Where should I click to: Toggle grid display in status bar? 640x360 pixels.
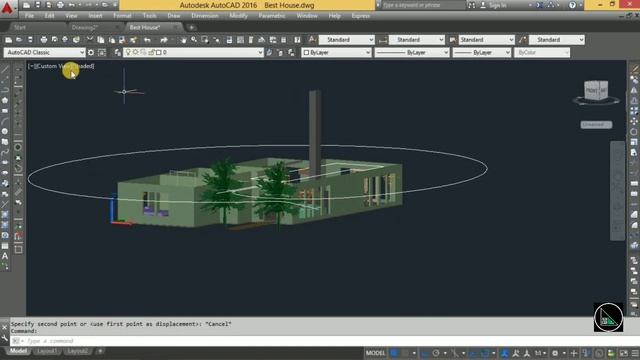tap(394, 353)
